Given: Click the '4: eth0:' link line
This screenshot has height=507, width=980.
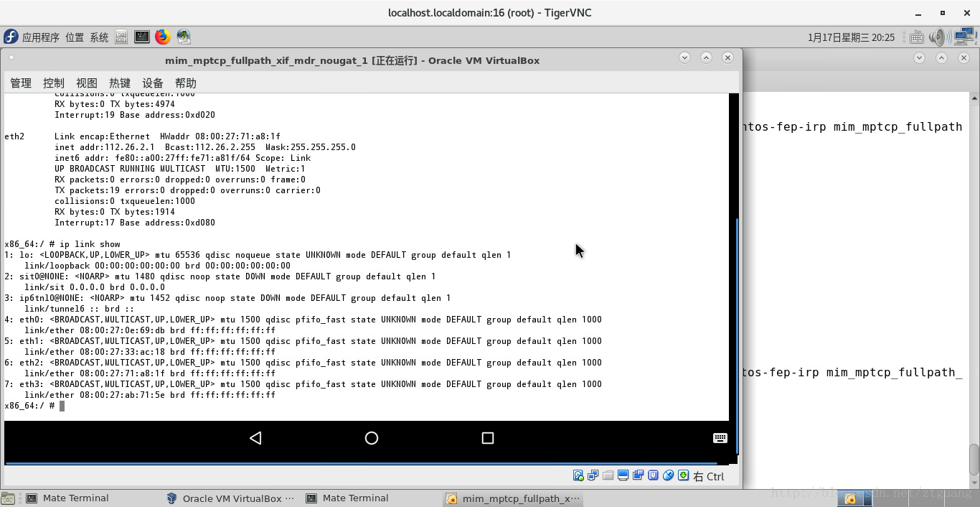Looking at the screenshot, I should (x=303, y=320).
